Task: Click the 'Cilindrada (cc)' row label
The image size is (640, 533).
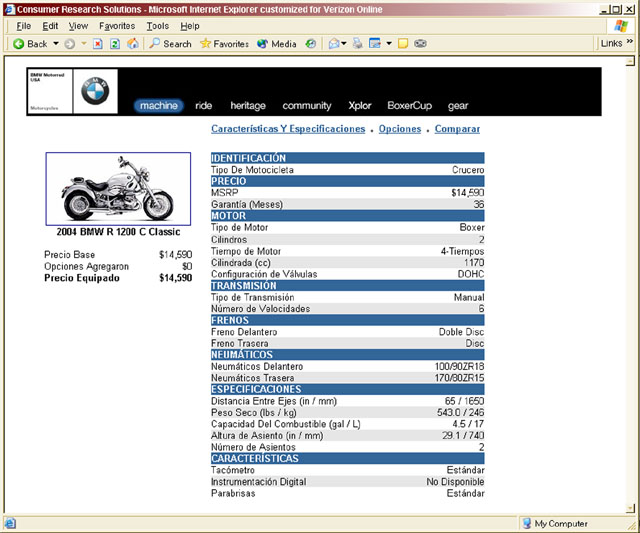Action: tap(241, 263)
